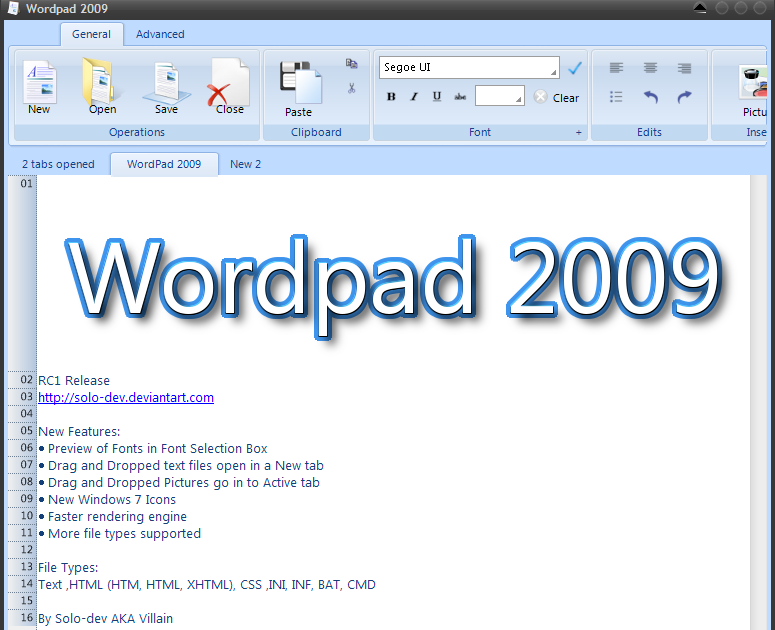775x630 pixels.
Task: Open the solo-dev.deviantart.com hyperlink
Action: (126, 398)
